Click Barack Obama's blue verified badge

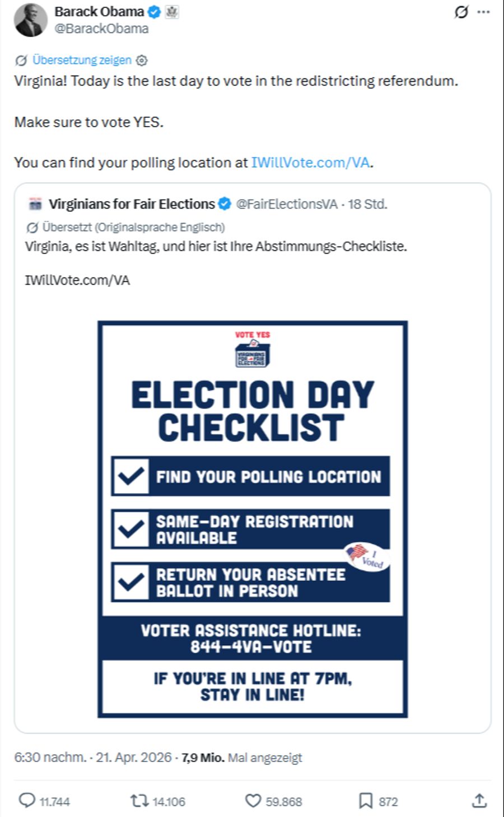(154, 12)
